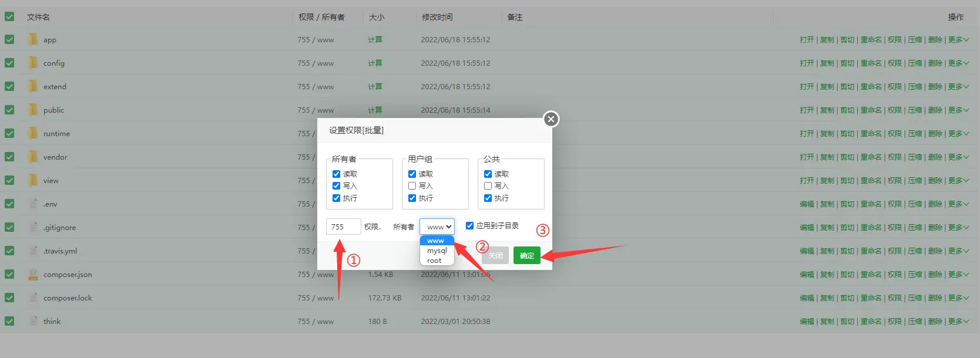Click 编辑 link for .gitignore row
Image resolution: width=980 pixels, height=358 pixels.
point(807,228)
